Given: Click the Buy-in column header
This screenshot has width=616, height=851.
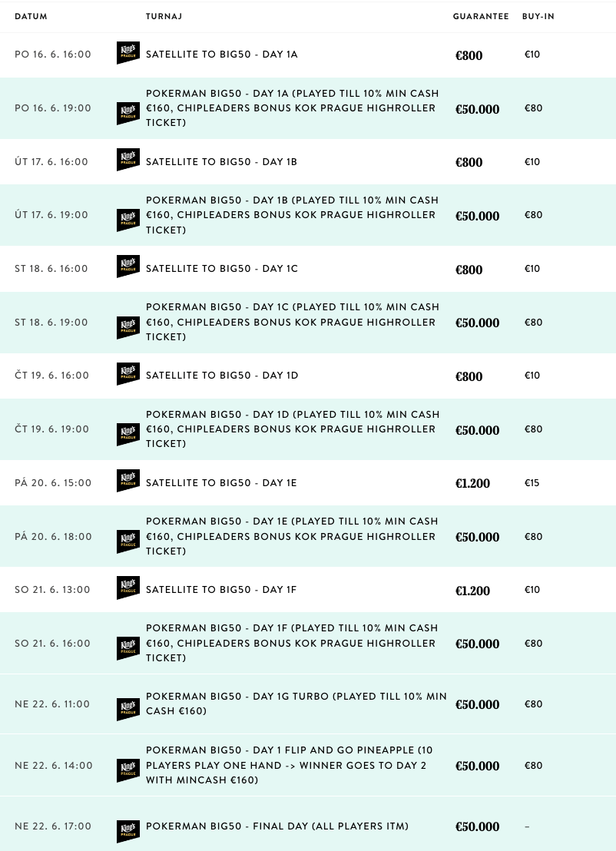Looking at the screenshot, I should pos(538,16).
